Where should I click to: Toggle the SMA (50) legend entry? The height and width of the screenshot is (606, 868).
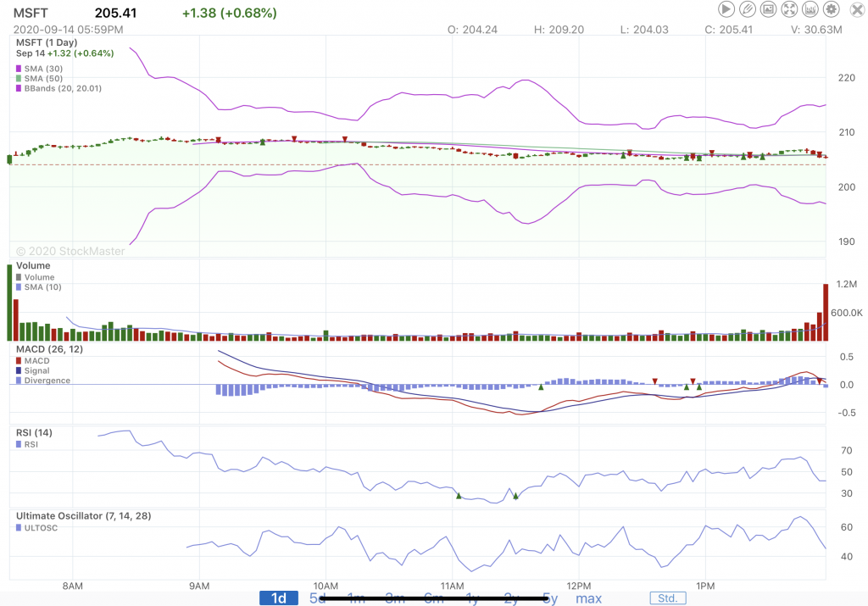click(x=42, y=78)
